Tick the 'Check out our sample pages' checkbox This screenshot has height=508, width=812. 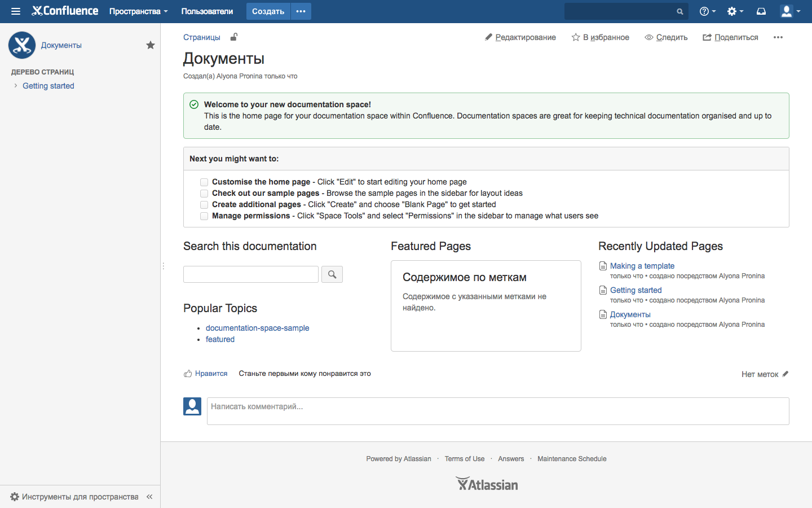pos(204,194)
